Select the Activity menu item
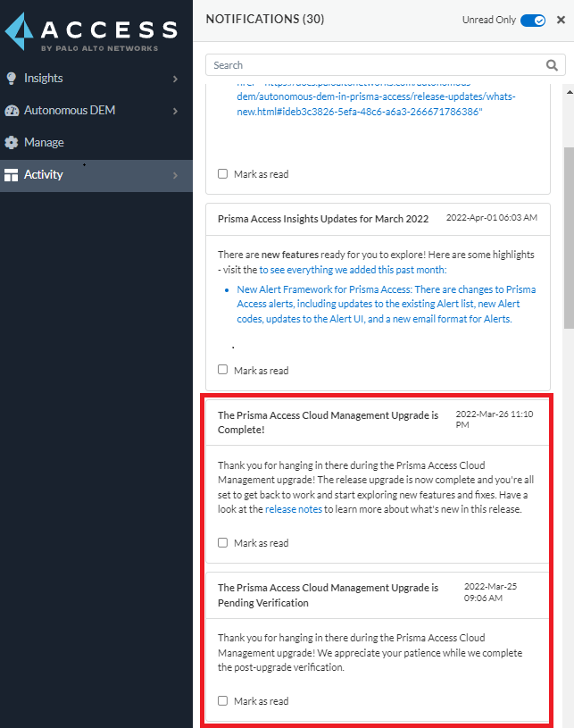 point(96,175)
